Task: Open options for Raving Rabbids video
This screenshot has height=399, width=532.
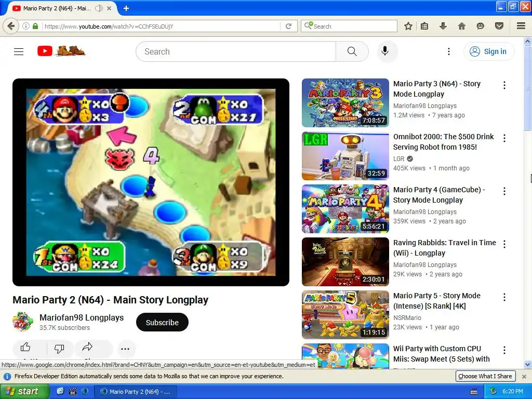Action: pyautogui.click(x=504, y=244)
